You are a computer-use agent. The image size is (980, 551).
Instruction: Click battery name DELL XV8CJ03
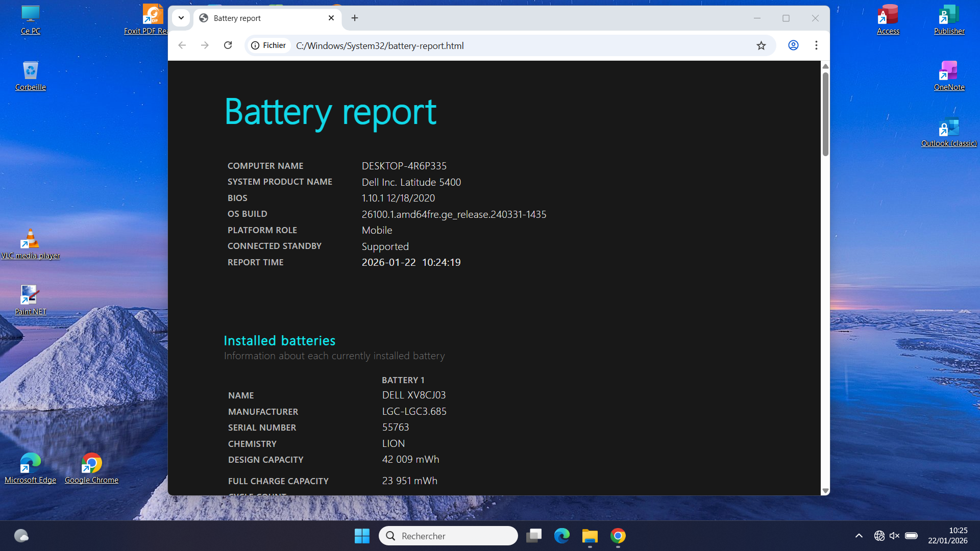coord(414,395)
